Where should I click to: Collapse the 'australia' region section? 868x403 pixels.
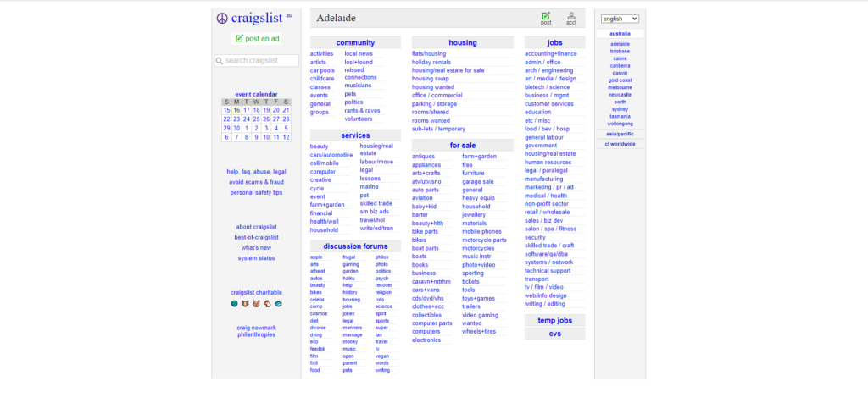(620, 34)
